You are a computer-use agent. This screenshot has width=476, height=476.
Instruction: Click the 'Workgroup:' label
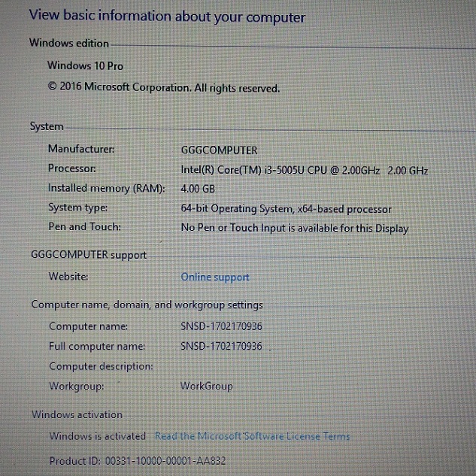pyautogui.click(x=77, y=387)
